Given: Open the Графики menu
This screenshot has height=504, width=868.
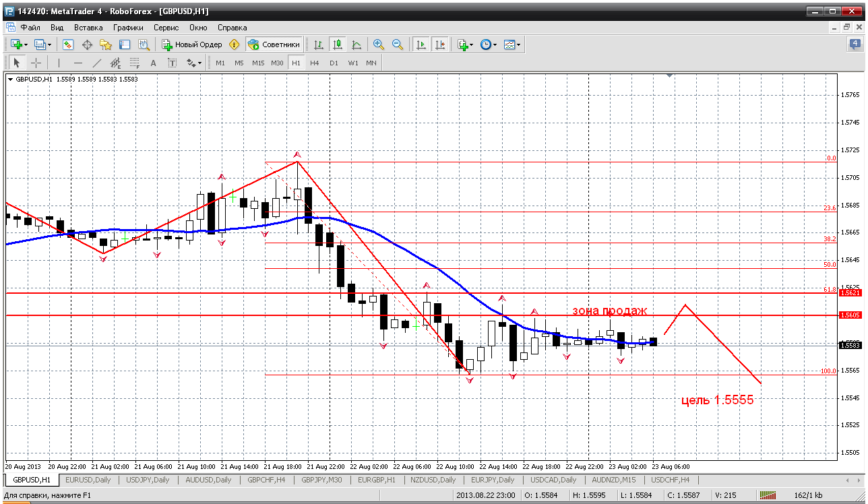Looking at the screenshot, I should point(128,28).
